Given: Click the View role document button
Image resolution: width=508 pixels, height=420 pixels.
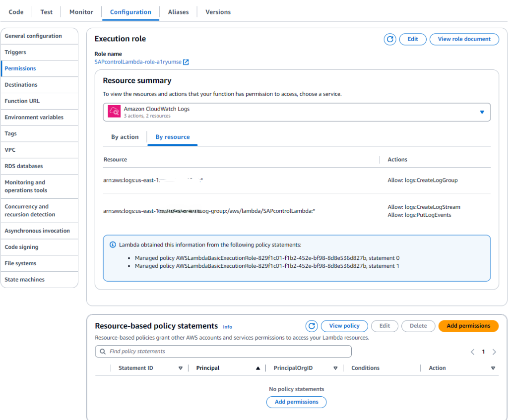Looking at the screenshot, I should (x=464, y=39).
